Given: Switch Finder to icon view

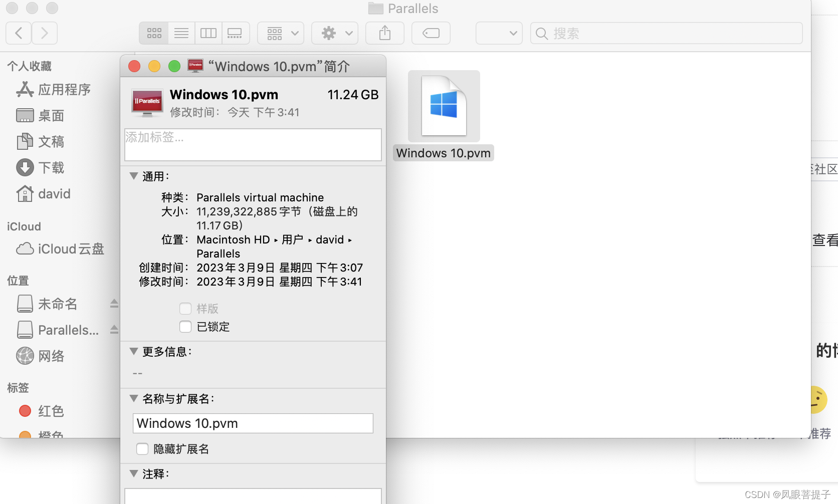Looking at the screenshot, I should coord(154,33).
